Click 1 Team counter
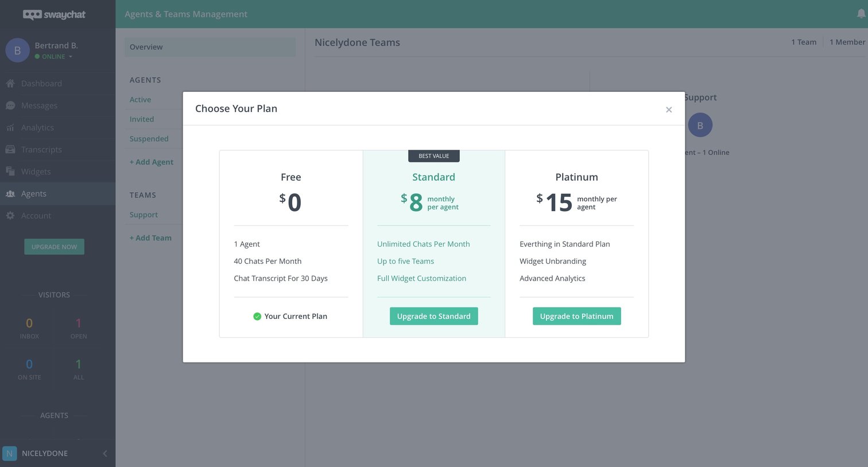 coord(804,42)
